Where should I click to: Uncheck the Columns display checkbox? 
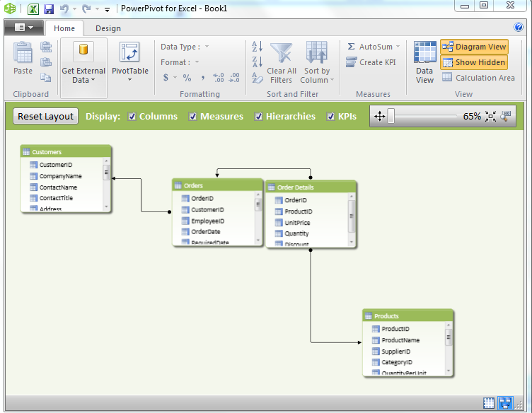[x=132, y=116]
